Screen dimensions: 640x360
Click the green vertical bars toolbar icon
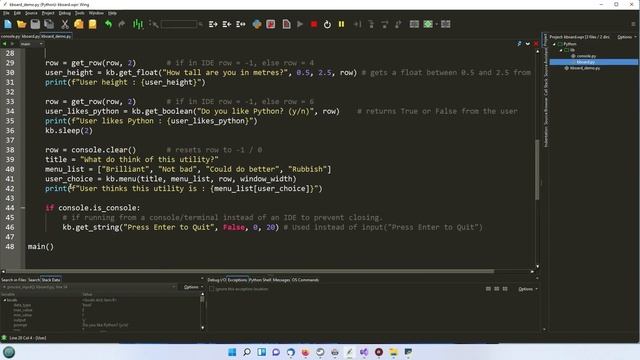pos(138,24)
